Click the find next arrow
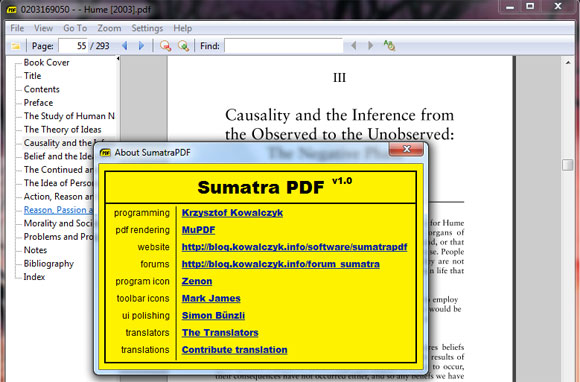This screenshot has height=382, width=580. coord(370,45)
